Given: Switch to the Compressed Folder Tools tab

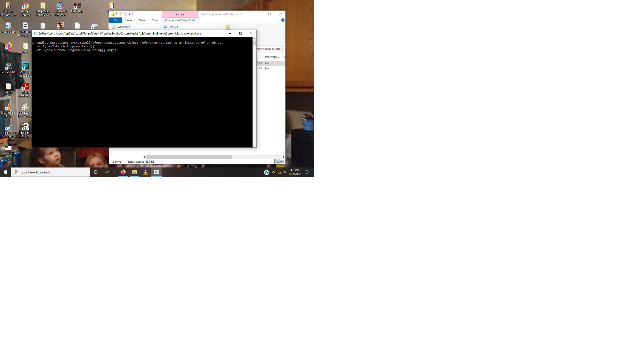Looking at the screenshot, I should [180, 20].
